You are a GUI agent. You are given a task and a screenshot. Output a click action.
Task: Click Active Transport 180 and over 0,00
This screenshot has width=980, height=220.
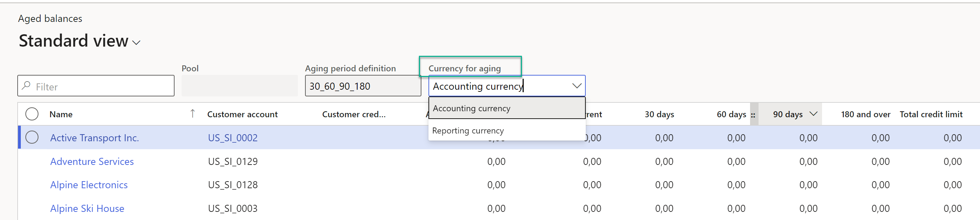coord(880,138)
